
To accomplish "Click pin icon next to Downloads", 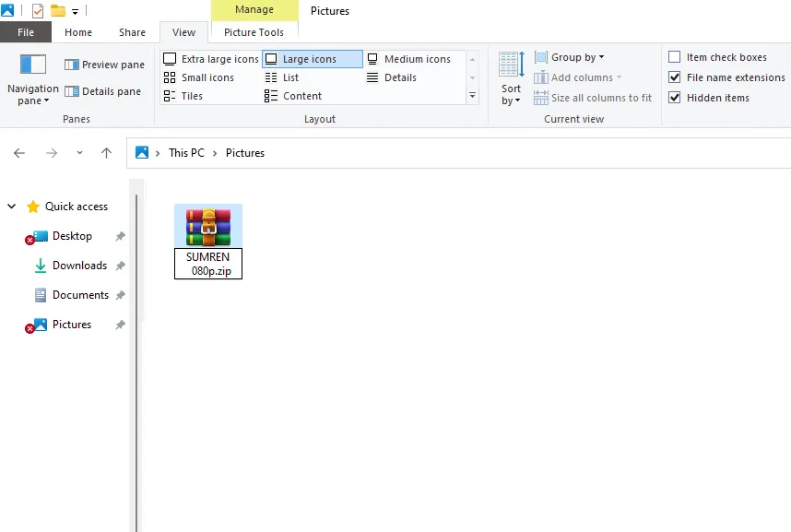I will tap(120, 266).
